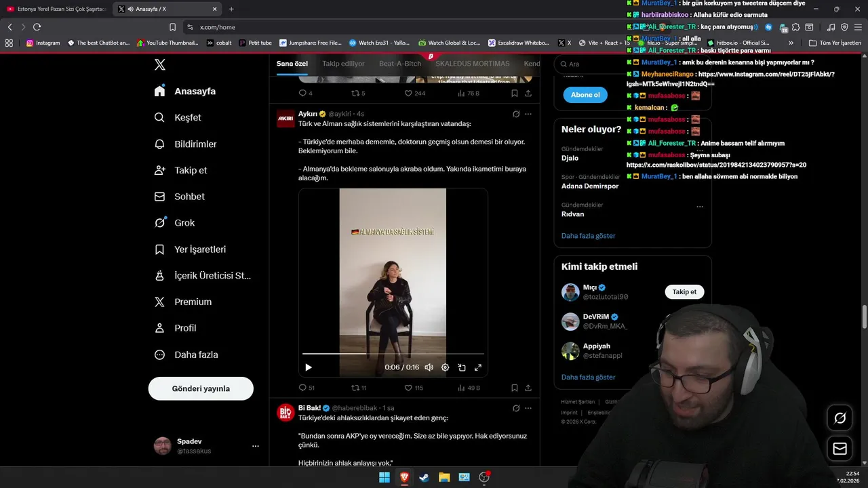Open the video settings gear
868x488 pixels.
446,367
